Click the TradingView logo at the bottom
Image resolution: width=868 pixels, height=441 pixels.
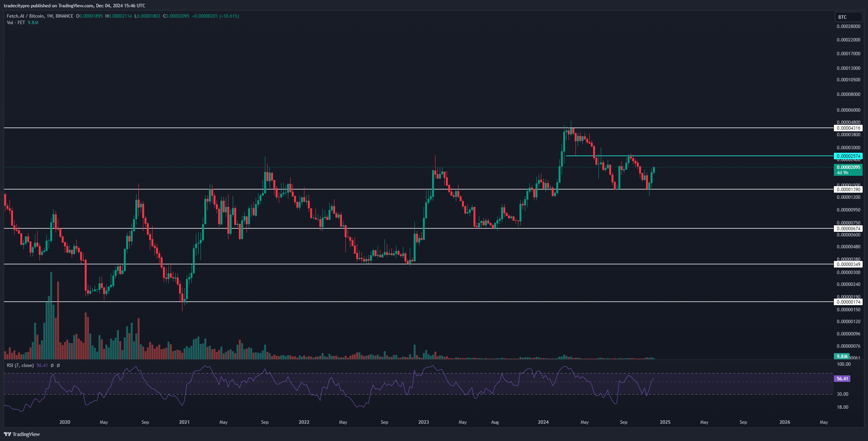coord(22,434)
